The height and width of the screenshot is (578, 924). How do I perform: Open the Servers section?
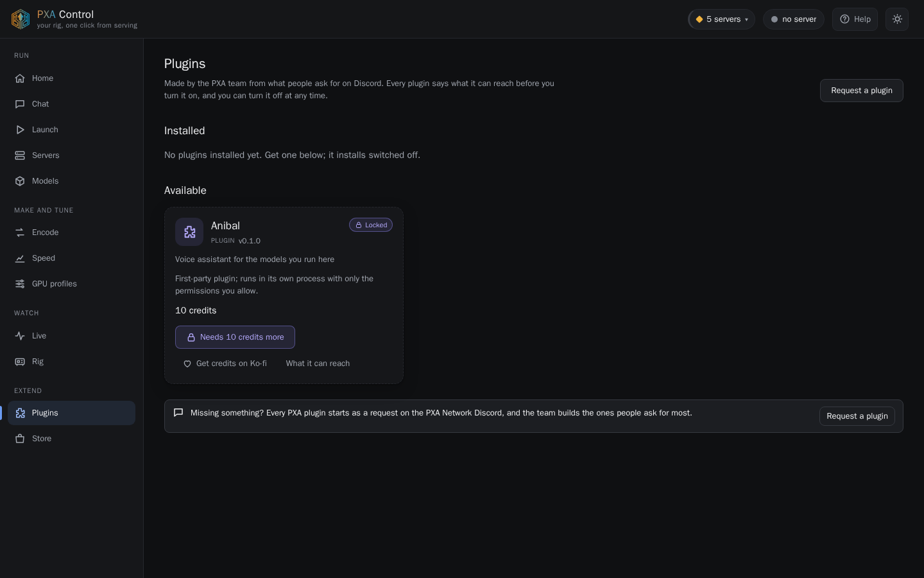[x=71, y=155]
